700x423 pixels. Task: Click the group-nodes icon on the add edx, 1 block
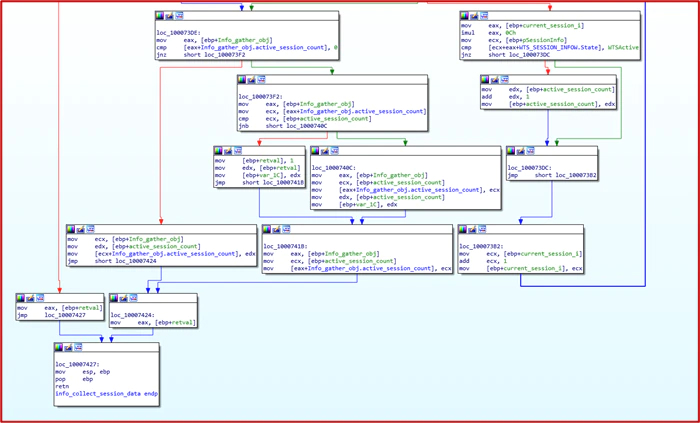click(x=505, y=79)
